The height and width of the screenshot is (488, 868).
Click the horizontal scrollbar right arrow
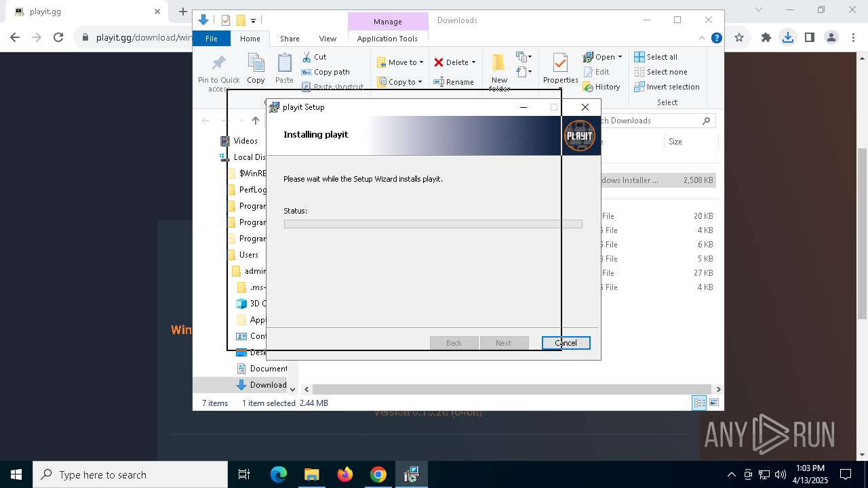click(x=718, y=389)
